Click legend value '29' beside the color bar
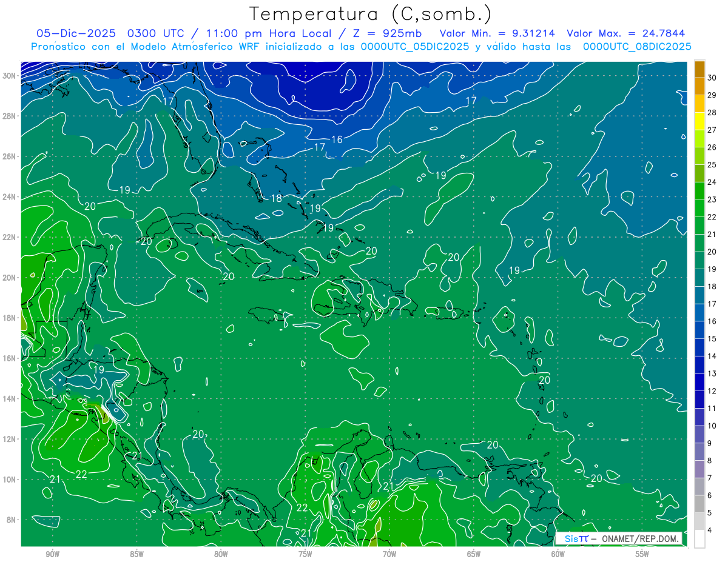Screen dimensions: 728x562 coord(712,95)
